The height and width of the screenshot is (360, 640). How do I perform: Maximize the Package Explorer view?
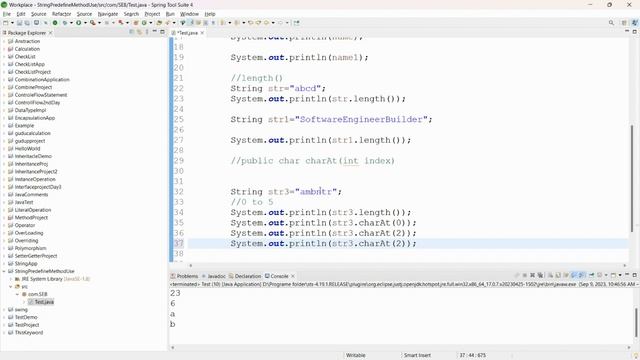(x=162, y=32)
